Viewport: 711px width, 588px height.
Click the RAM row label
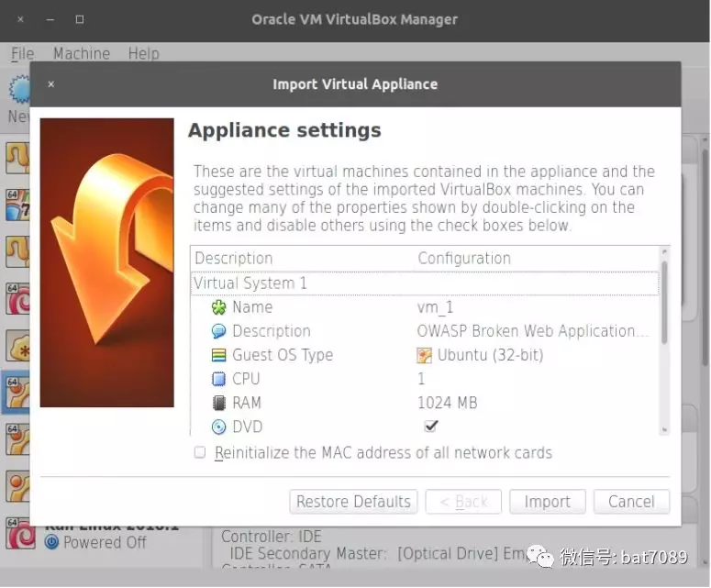click(247, 403)
